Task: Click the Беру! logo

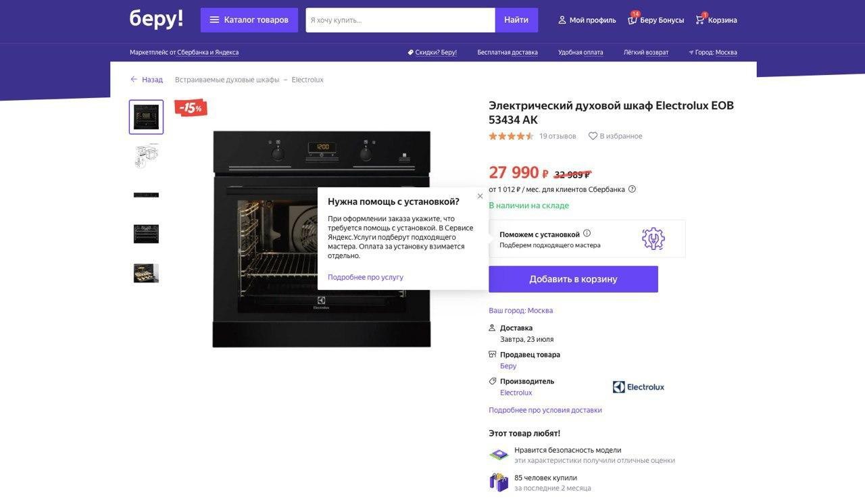Action: pos(157,19)
